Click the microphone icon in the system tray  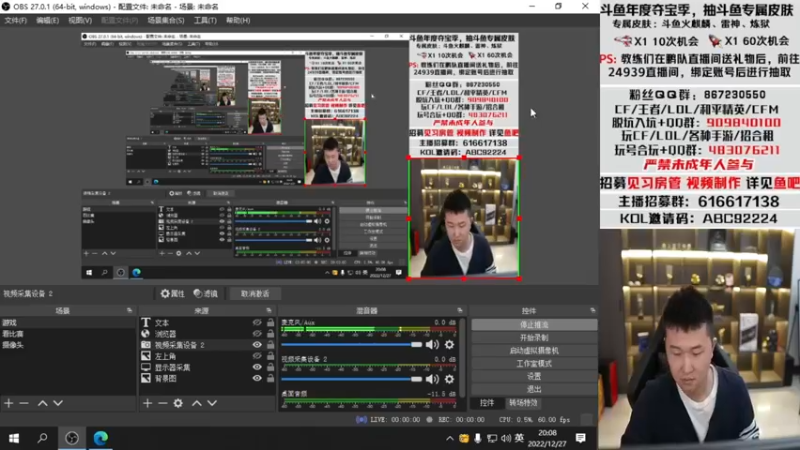[478, 438]
